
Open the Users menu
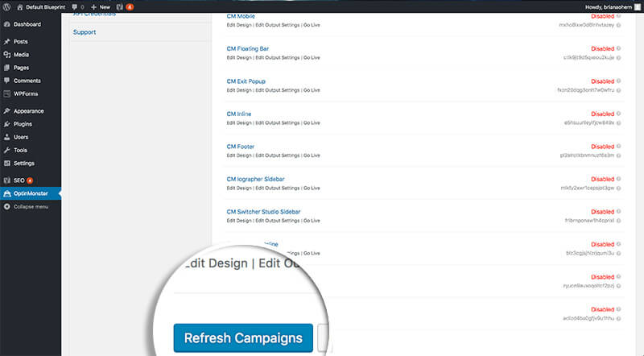pyautogui.click(x=21, y=137)
